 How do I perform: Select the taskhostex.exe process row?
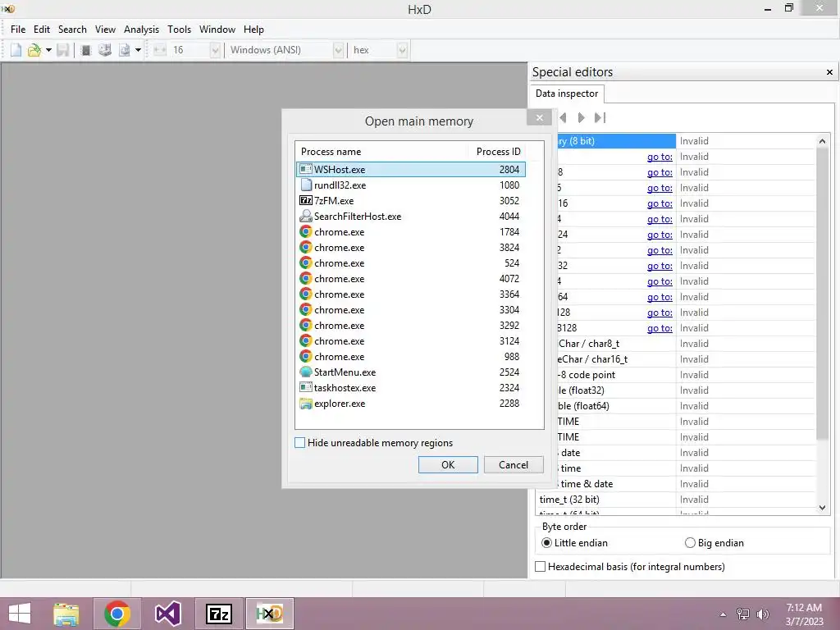pyautogui.click(x=411, y=387)
